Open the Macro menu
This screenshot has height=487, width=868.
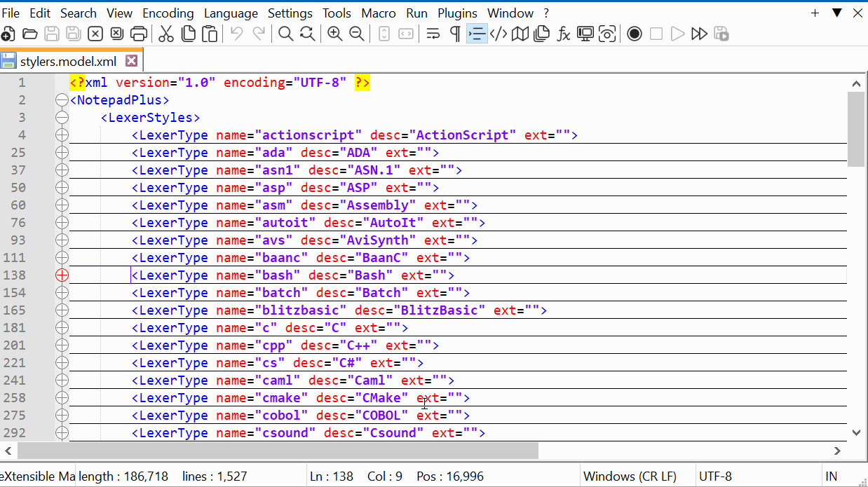tap(378, 13)
